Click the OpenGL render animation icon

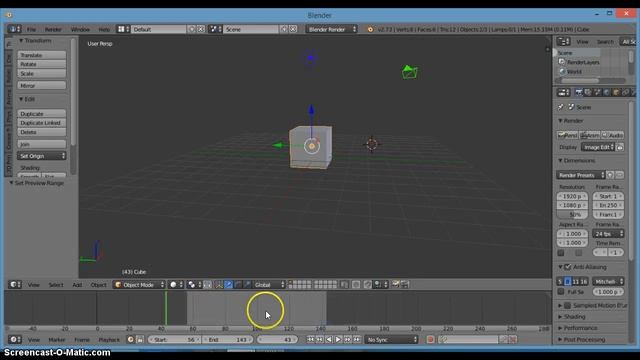404,284
